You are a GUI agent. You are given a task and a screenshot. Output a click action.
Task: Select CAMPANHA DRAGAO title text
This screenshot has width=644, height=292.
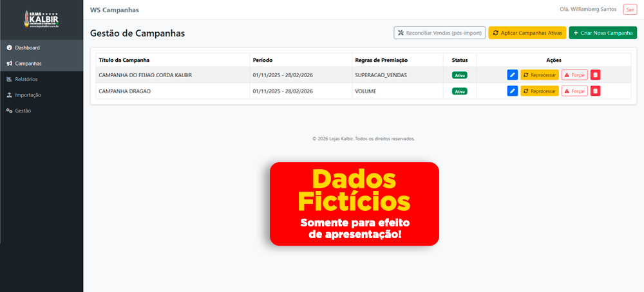pos(125,91)
